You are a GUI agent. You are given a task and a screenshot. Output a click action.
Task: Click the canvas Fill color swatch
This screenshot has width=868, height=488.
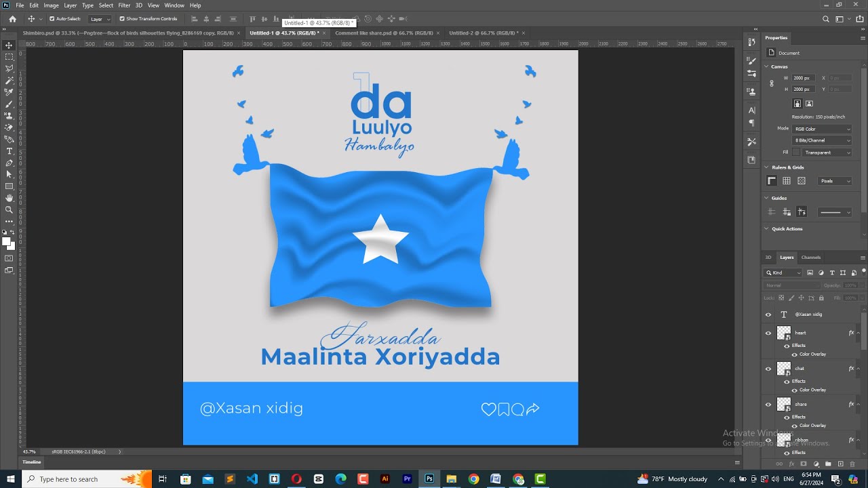click(796, 152)
